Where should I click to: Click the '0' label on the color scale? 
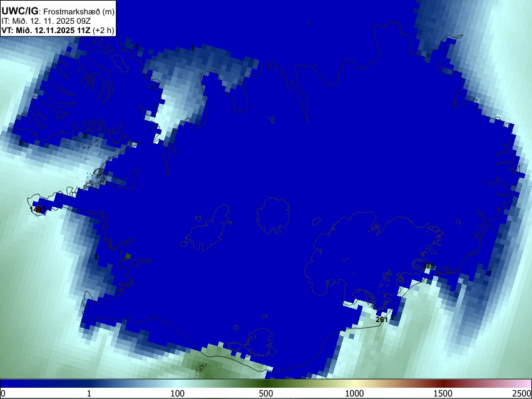coord(3,393)
